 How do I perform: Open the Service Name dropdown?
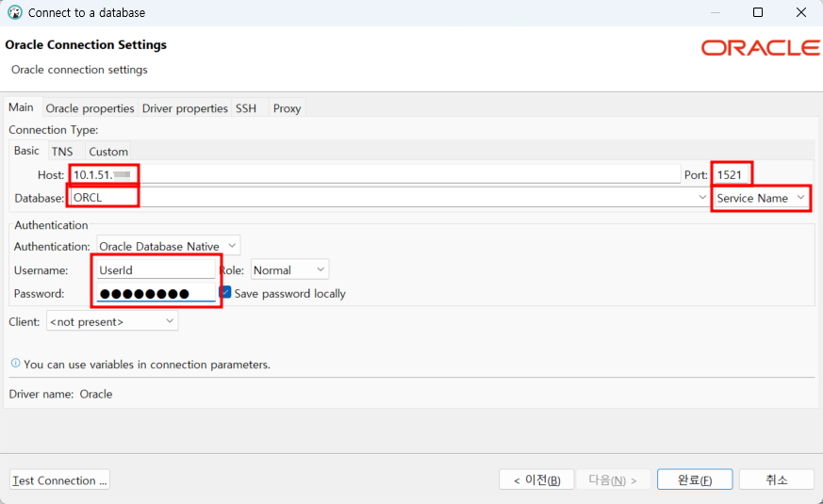coord(761,198)
